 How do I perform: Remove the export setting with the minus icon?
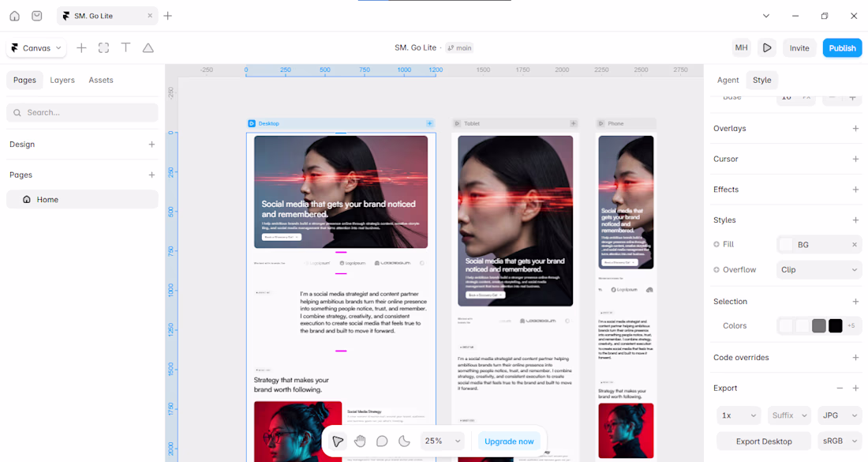coord(840,389)
